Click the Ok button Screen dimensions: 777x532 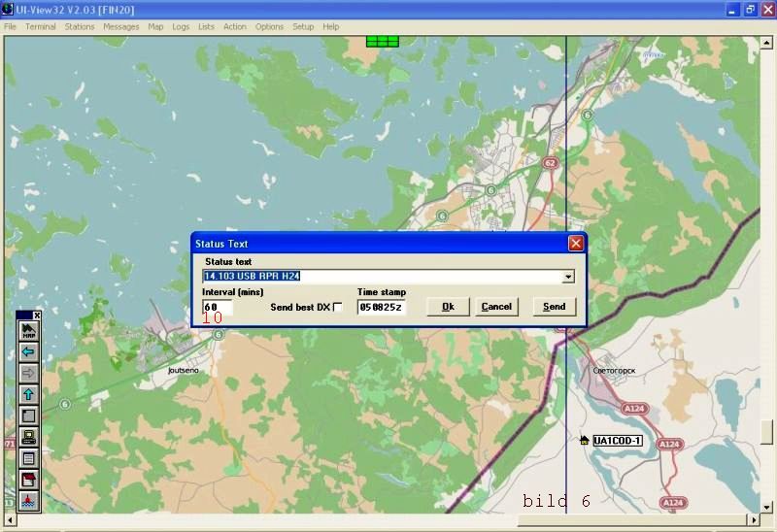pos(448,307)
